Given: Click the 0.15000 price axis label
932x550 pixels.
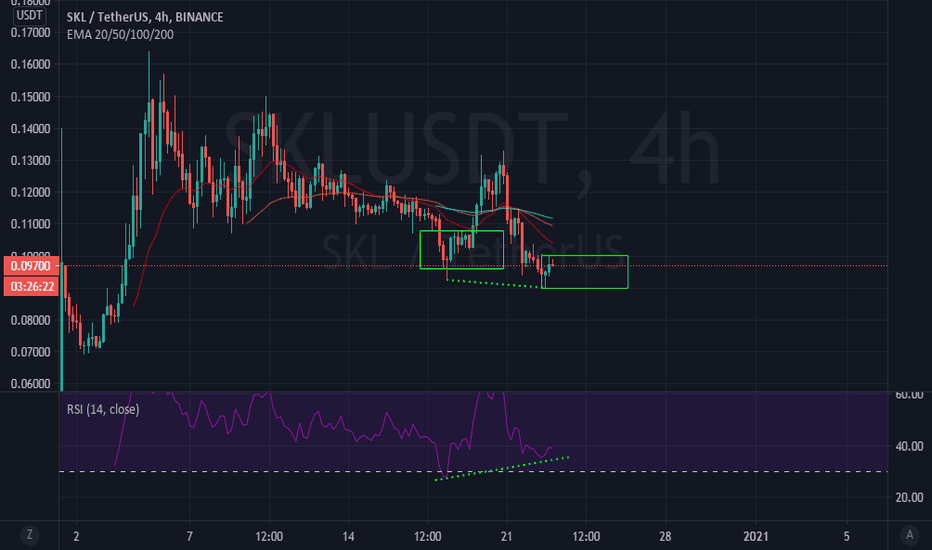Looking at the screenshot, I should [x=30, y=97].
